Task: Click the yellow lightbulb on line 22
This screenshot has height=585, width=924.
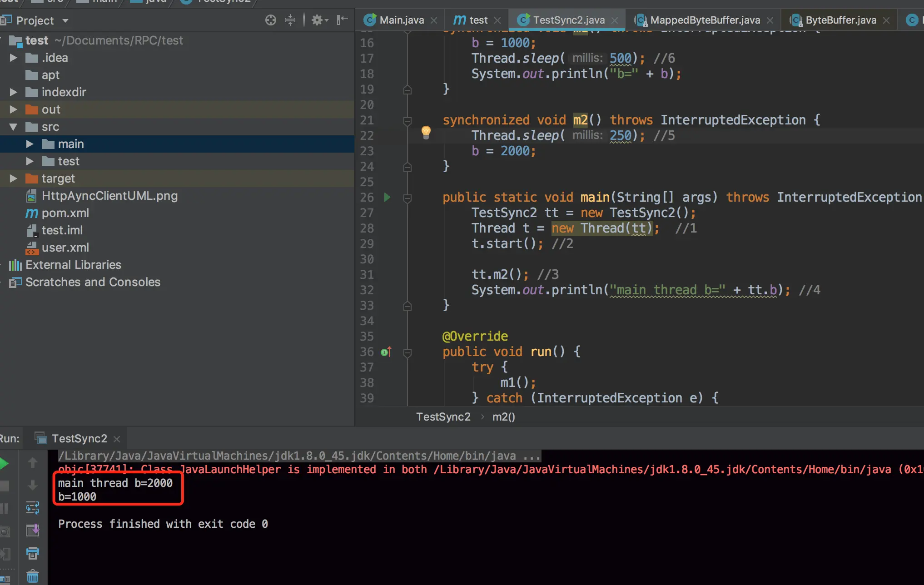Action: click(x=426, y=132)
